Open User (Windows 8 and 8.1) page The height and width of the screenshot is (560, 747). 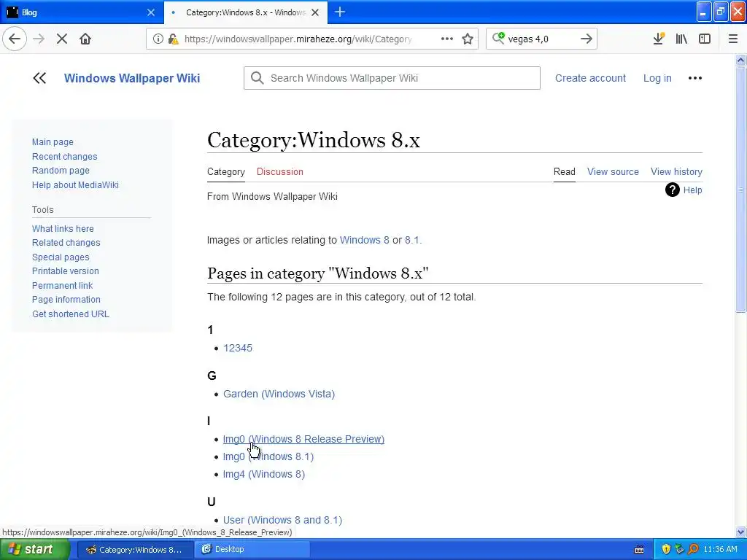coord(282,520)
